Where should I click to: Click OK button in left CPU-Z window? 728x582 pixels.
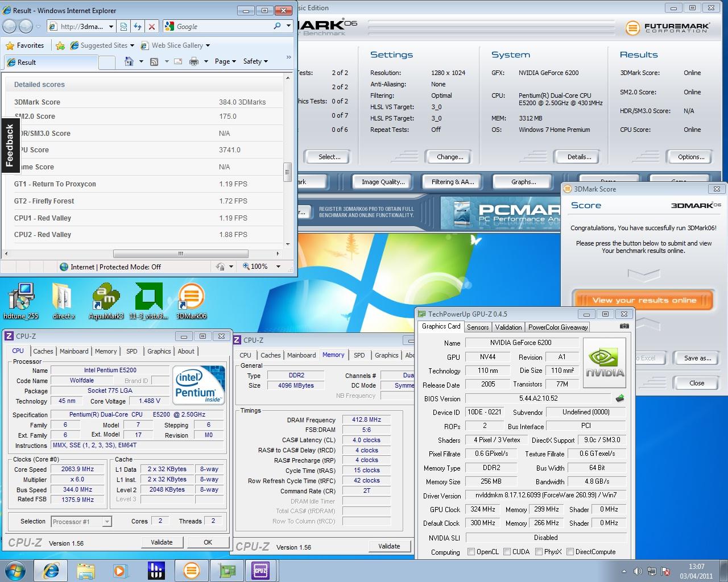pos(208,542)
